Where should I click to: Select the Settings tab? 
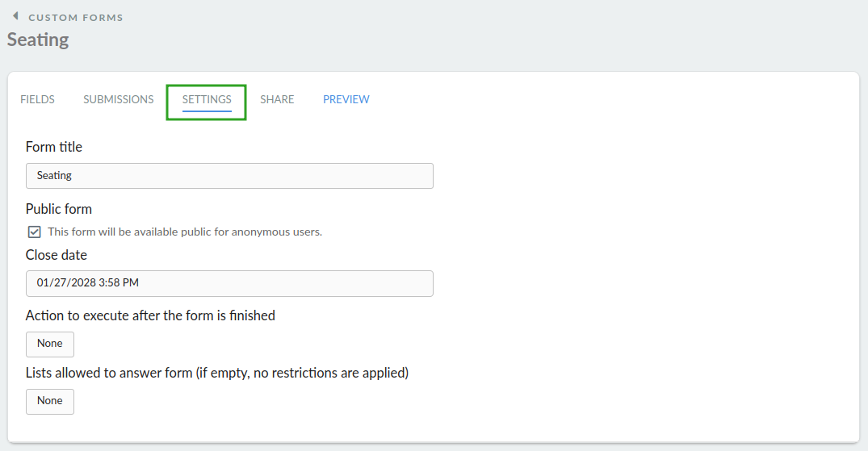click(x=207, y=99)
